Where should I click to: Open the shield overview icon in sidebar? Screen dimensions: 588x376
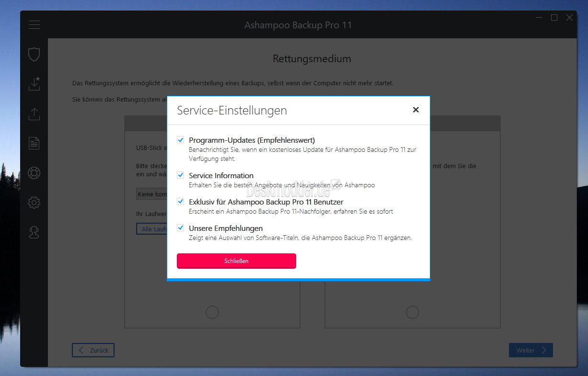point(34,54)
